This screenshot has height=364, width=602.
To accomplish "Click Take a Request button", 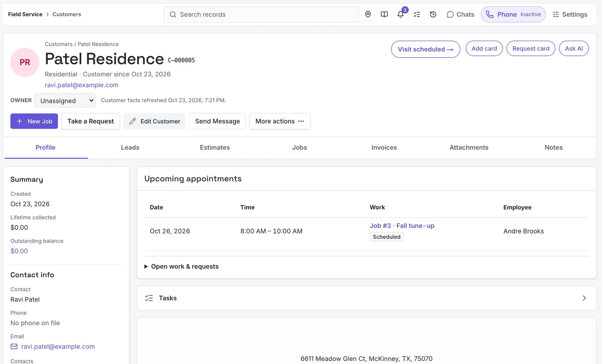I will point(91,121).
